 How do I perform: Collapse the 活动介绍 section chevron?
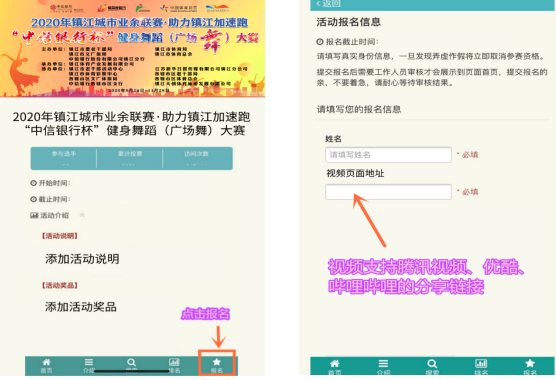(x=82, y=215)
